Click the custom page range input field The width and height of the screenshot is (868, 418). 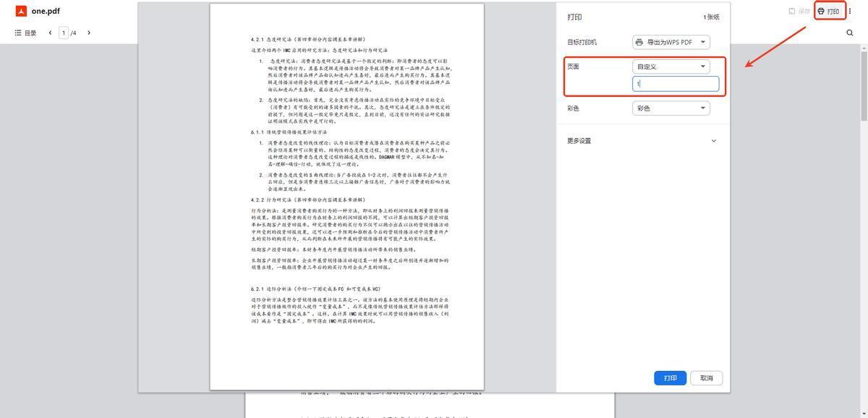point(676,85)
